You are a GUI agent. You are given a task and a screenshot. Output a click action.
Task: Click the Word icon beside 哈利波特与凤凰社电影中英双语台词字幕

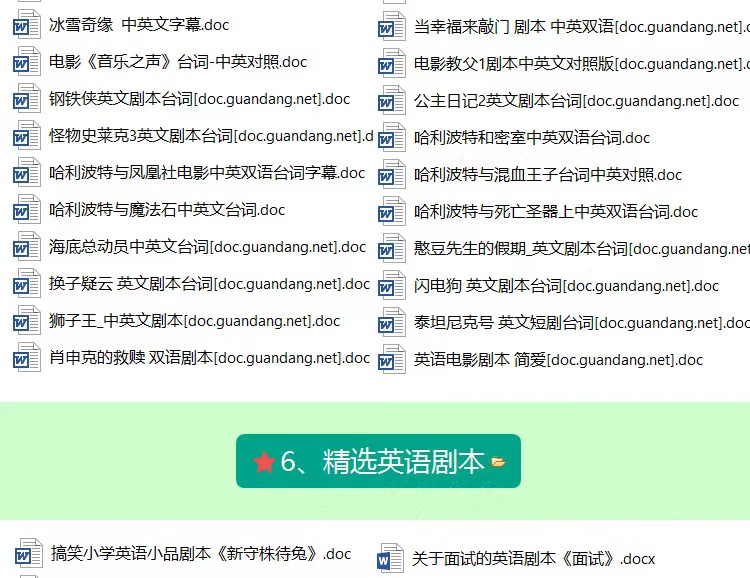[x=27, y=172]
